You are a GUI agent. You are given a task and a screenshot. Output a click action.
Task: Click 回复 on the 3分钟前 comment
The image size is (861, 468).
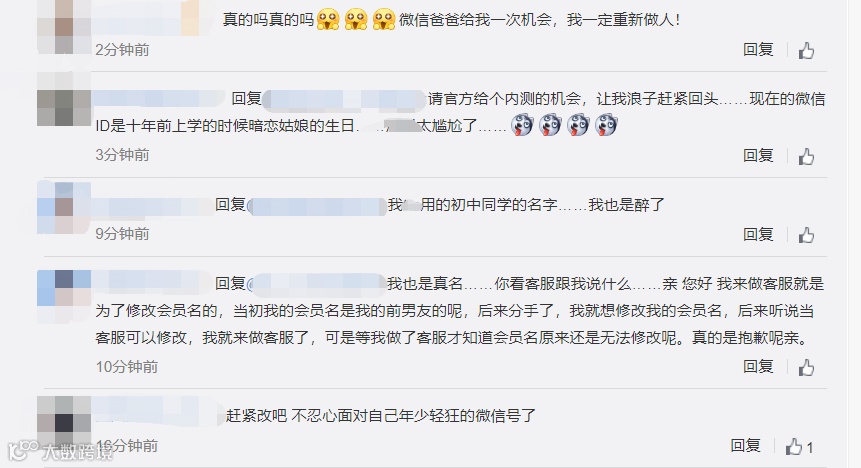coord(758,155)
